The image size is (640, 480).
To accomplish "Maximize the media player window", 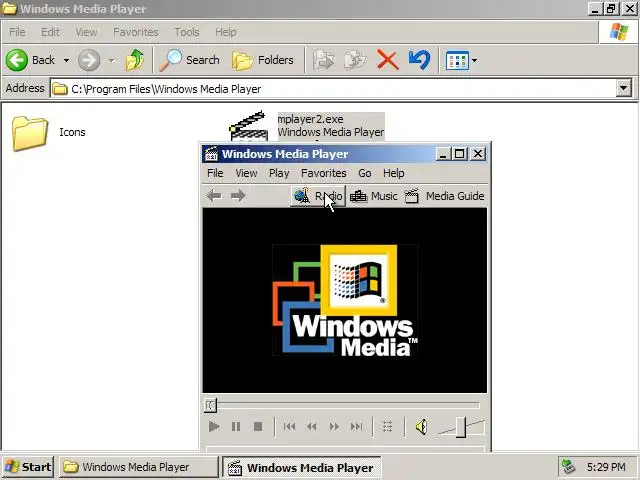I will (460, 154).
